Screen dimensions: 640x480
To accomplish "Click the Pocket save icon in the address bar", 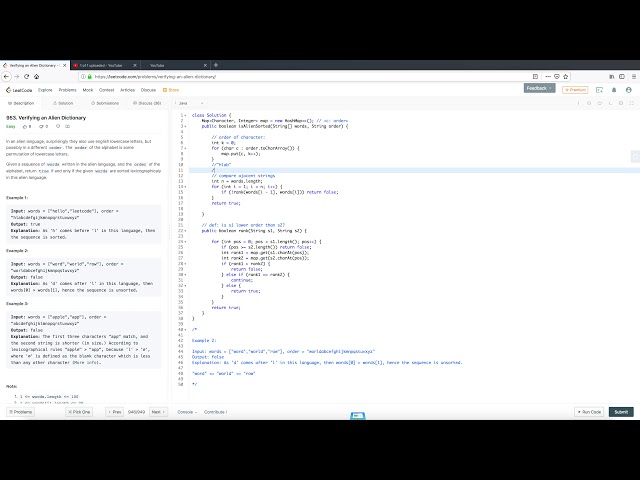I will [x=557, y=77].
